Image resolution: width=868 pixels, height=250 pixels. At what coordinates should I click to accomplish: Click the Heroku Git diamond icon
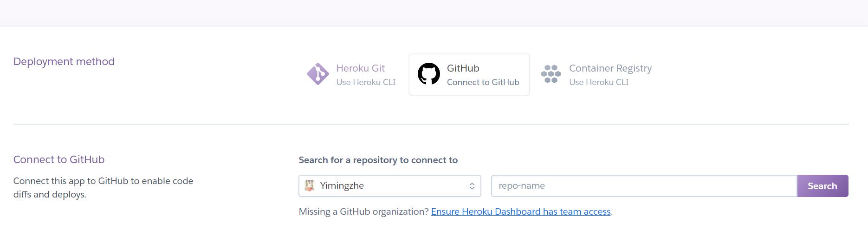(318, 74)
